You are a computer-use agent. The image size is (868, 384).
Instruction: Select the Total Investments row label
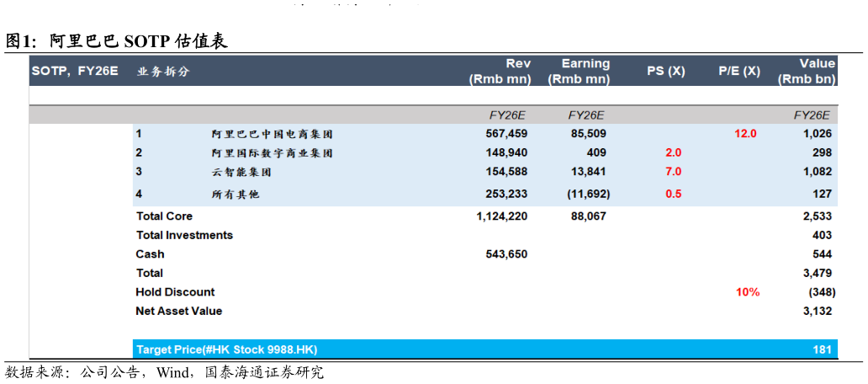(184, 235)
